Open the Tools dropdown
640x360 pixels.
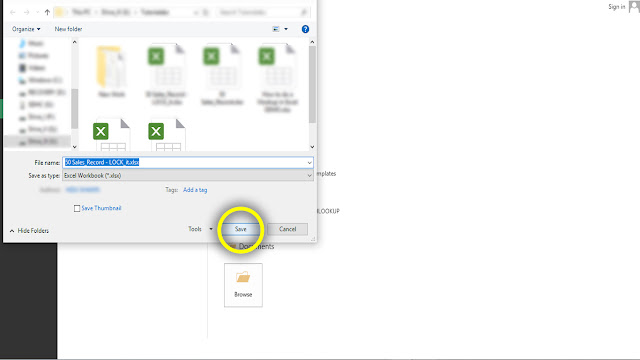pyautogui.click(x=200, y=229)
